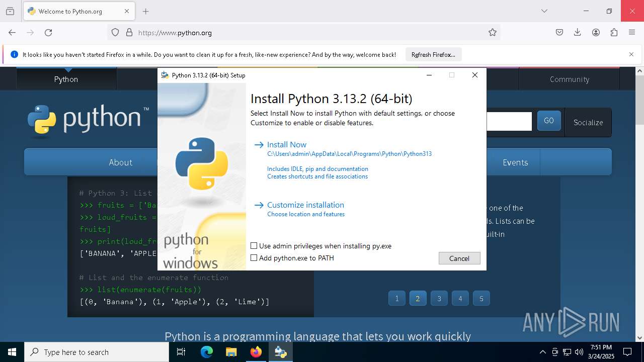
Task: Close the Welcome to Python.org tab
Action: (127, 11)
